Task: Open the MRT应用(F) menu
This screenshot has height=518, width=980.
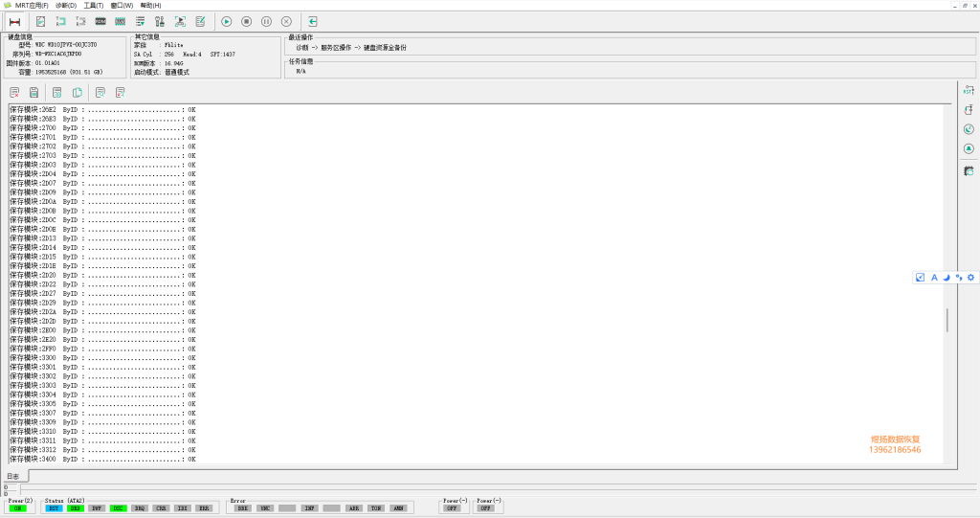Action: click(x=32, y=5)
